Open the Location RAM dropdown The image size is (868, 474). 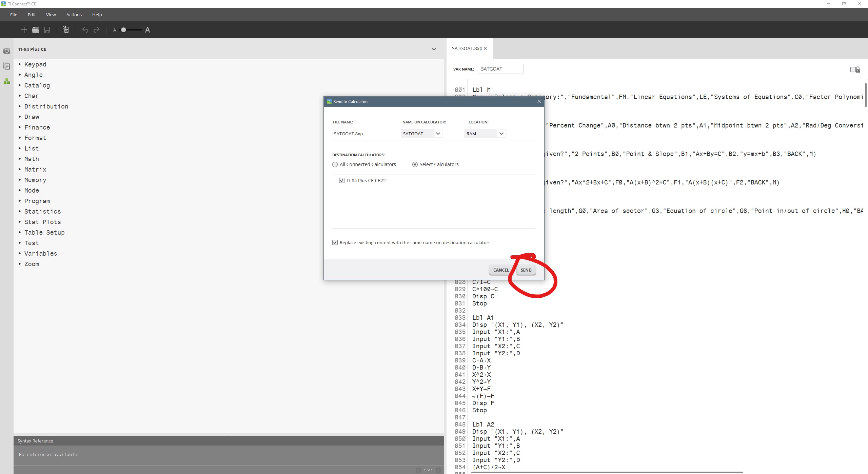(501, 134)
